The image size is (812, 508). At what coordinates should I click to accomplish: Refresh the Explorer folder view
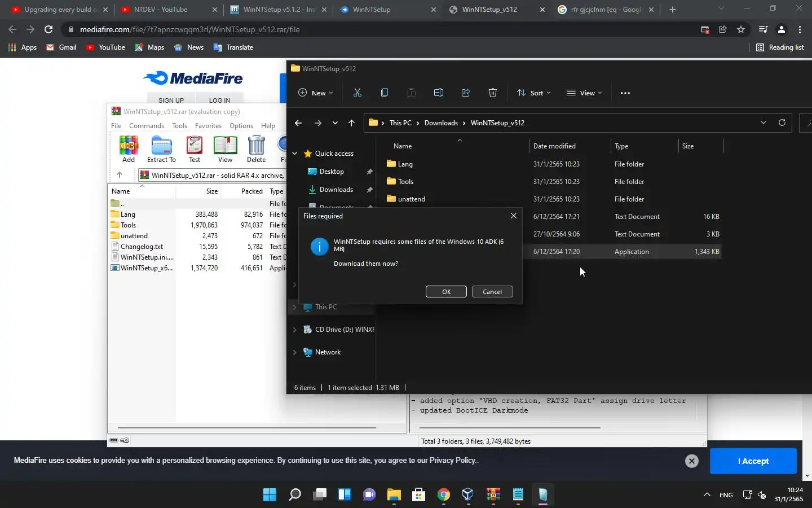[782, 122]
